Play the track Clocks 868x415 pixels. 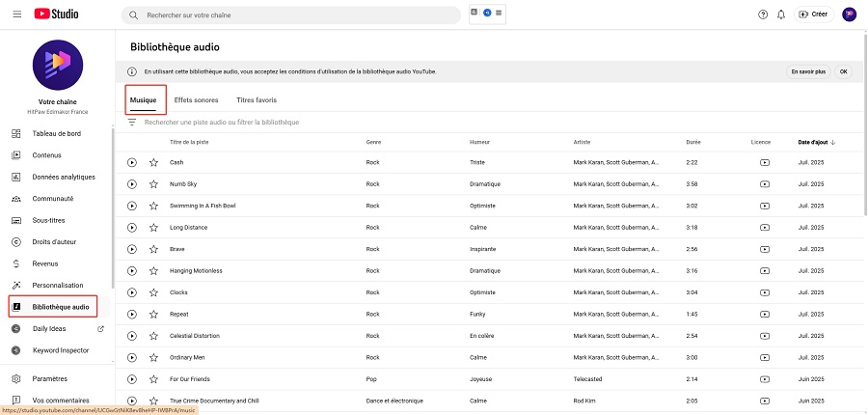point(132,292)
